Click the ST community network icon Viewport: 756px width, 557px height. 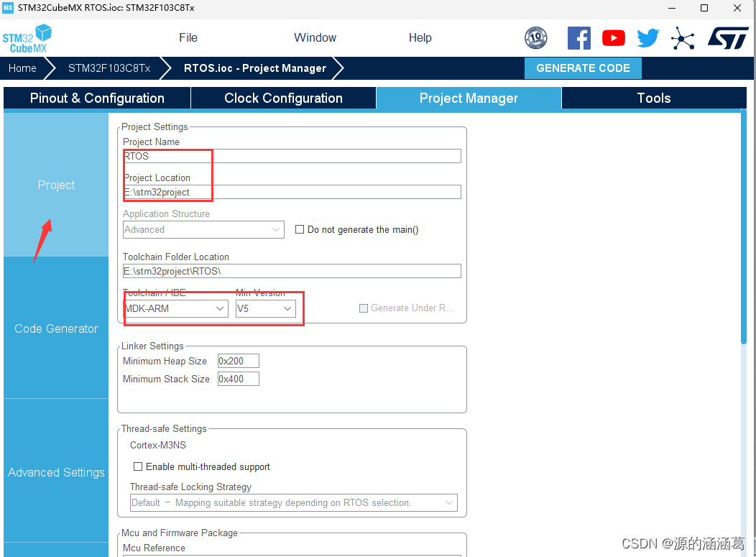683,39
